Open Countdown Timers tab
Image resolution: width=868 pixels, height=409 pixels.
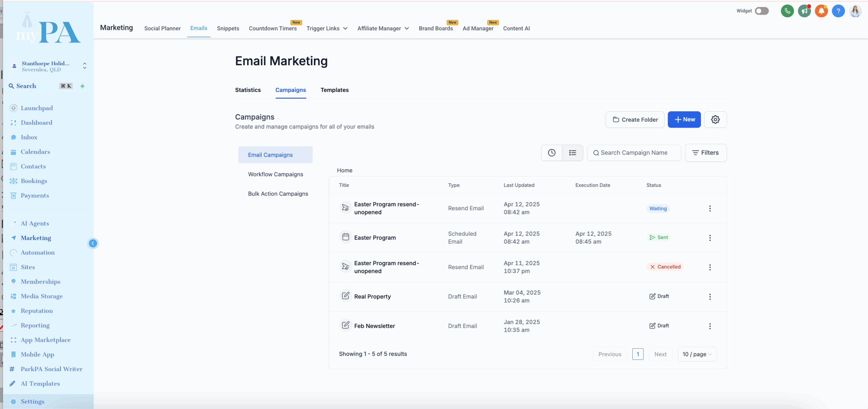(x=273, y=28)
